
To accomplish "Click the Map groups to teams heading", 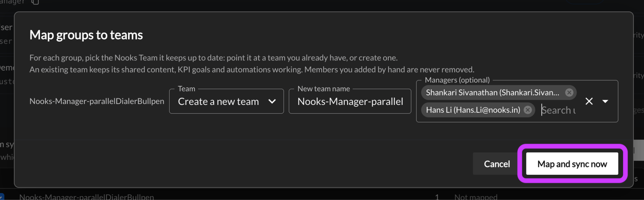I will pyautogui.click(x=86, y=35).
